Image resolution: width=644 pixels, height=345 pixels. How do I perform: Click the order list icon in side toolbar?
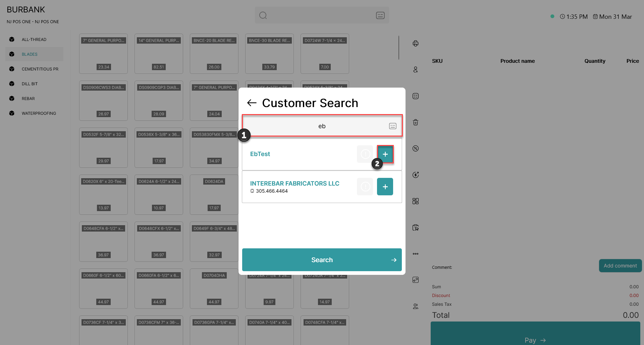pos(416,96)
